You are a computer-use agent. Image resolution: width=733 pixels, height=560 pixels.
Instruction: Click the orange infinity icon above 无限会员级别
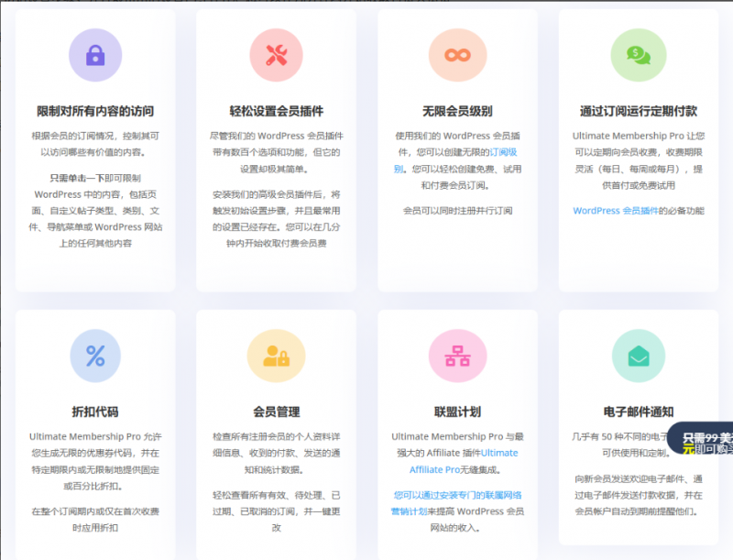click(x=457, y=54)
